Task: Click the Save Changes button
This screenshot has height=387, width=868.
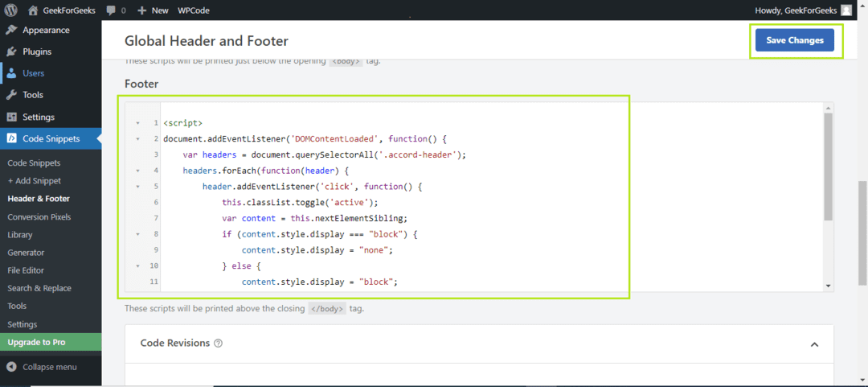Action: pos(794,40)
